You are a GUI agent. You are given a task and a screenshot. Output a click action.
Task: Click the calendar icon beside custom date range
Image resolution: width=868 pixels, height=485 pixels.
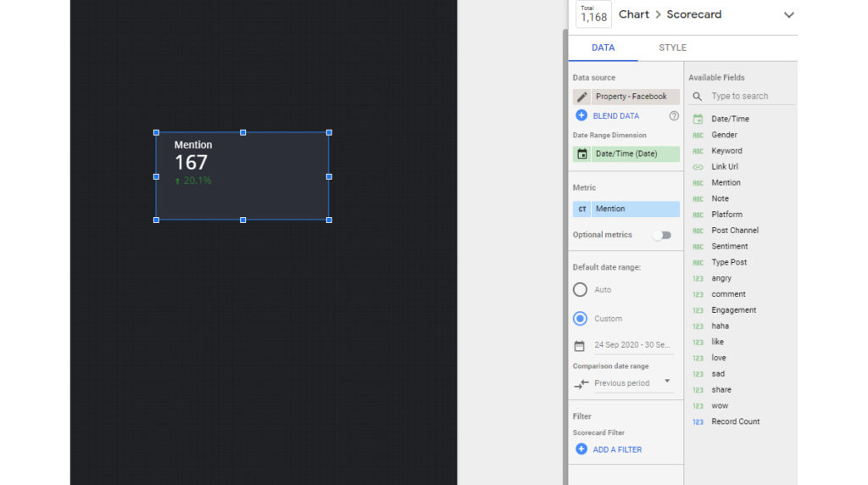pyautogui.click(x=580, y=346)
